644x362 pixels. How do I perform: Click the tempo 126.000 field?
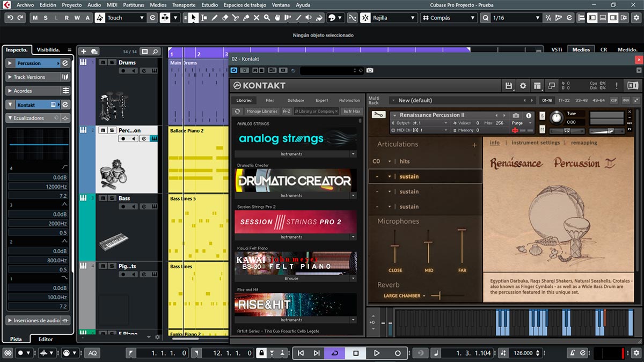524,353
